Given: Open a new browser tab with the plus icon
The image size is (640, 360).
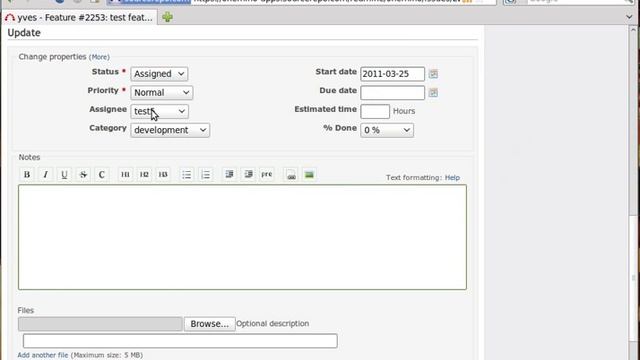Looking at the screenshot, I should tap(167, 17).
